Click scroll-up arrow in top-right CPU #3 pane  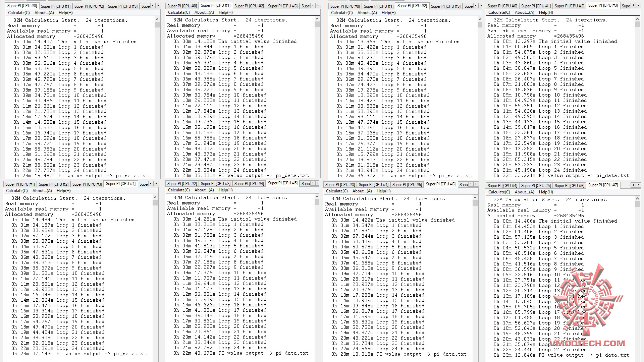coord(637,19)
